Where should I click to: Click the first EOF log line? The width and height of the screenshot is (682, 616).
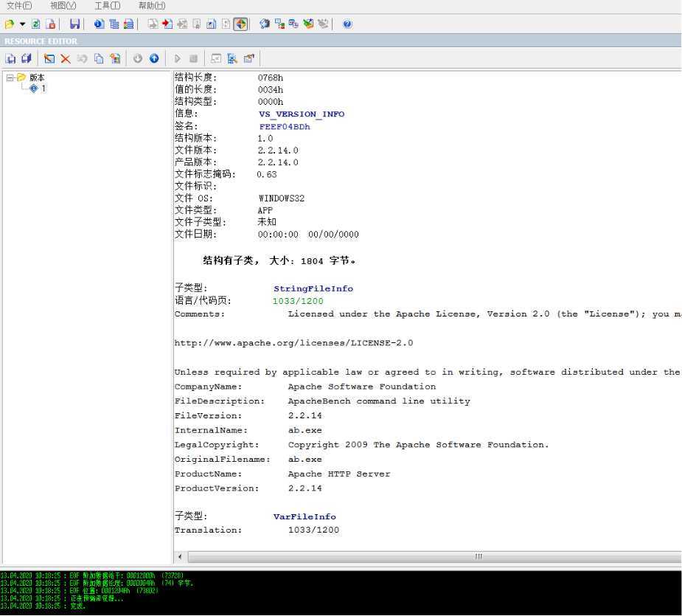91,575
